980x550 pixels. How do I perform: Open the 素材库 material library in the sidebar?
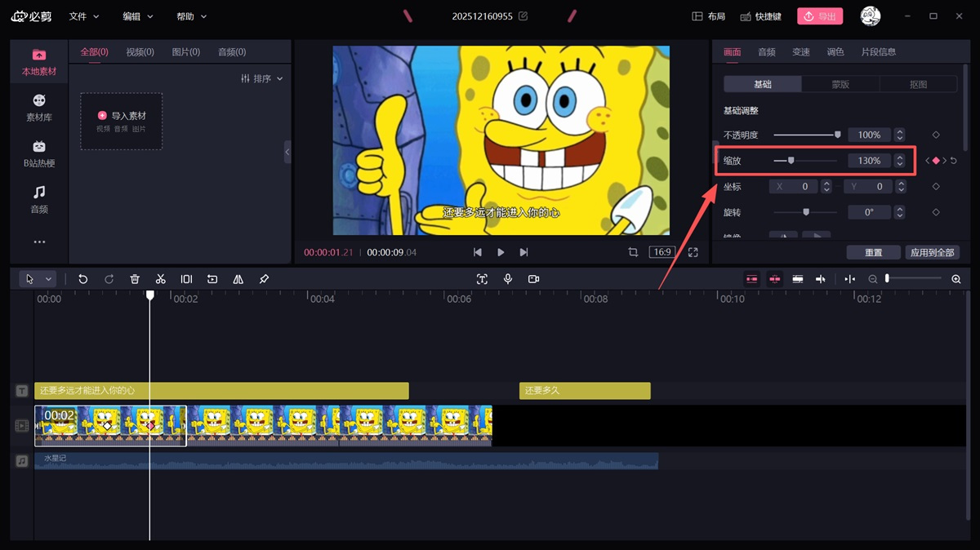pos(39,107)
